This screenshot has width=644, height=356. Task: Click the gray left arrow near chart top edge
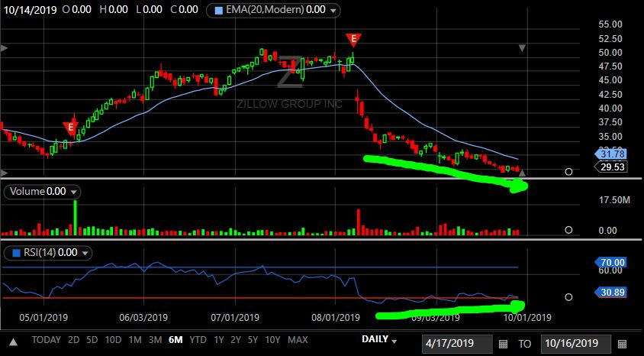[4, 48]
